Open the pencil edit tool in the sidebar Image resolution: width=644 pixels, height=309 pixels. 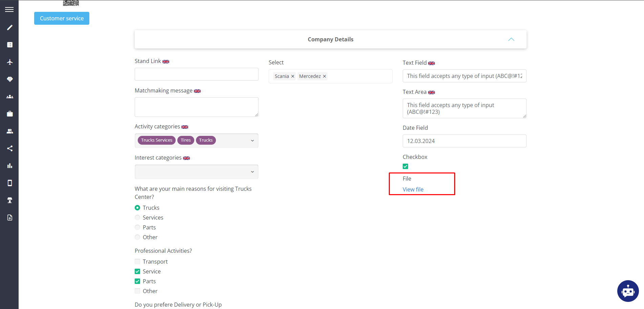[9, 27]
